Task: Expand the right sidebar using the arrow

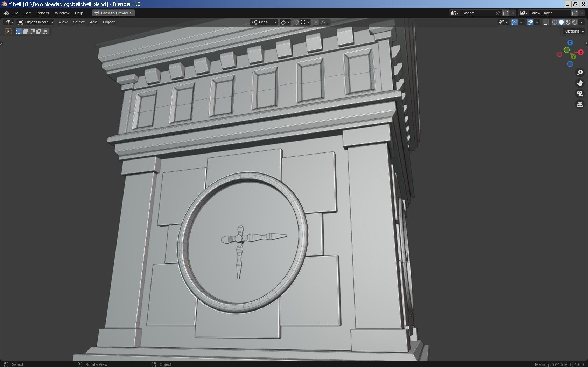Action: click(586, 43)
